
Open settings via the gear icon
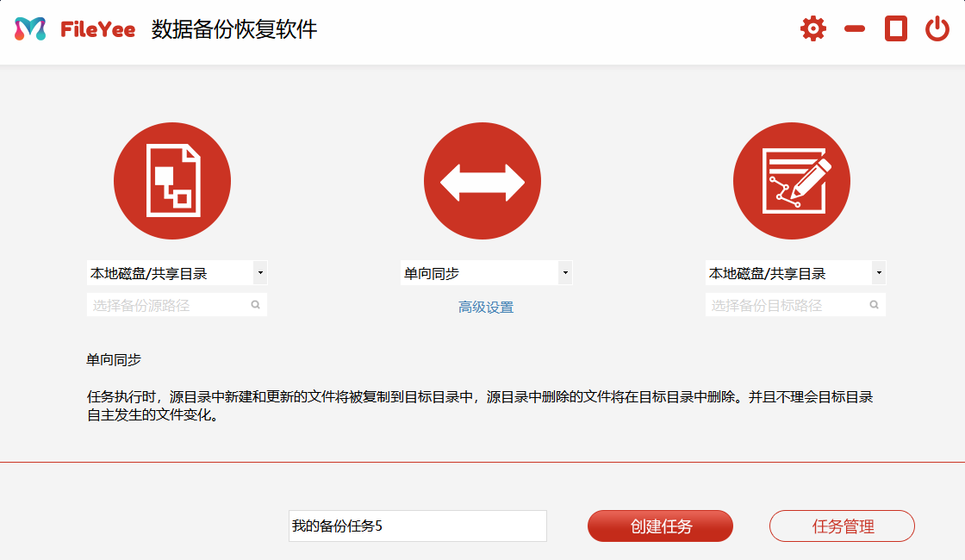point(811,28)
